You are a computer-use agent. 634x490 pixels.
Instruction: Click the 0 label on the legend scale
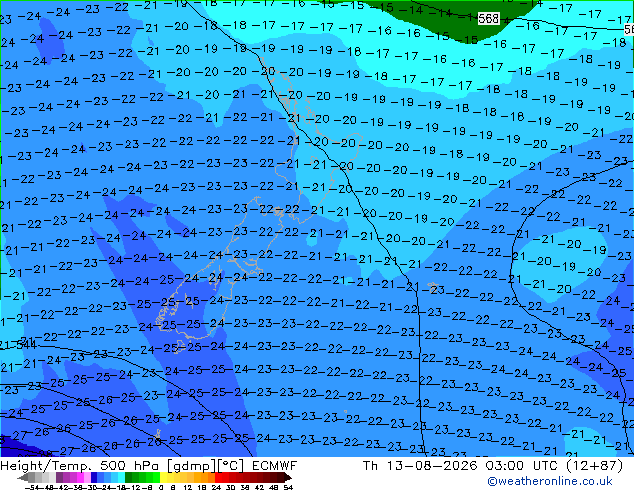[x=161, y=487]
